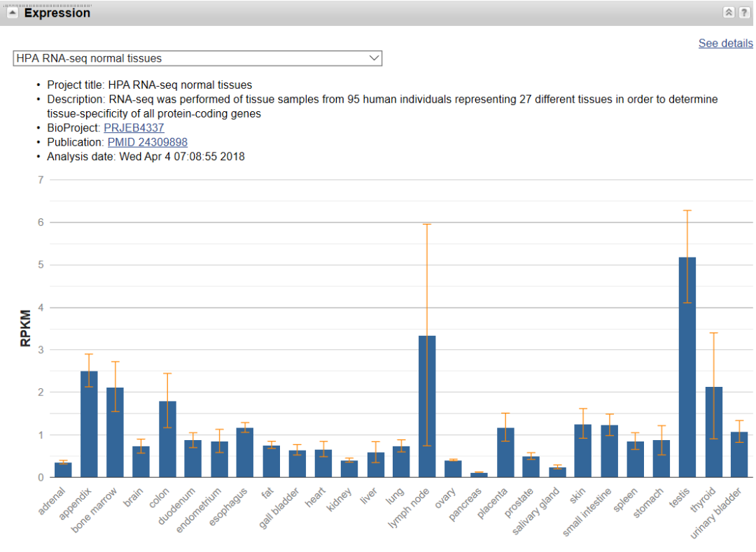Screen dimensions: 756x552
Task: Click the thyroid bar in chart
Action: 713,432
